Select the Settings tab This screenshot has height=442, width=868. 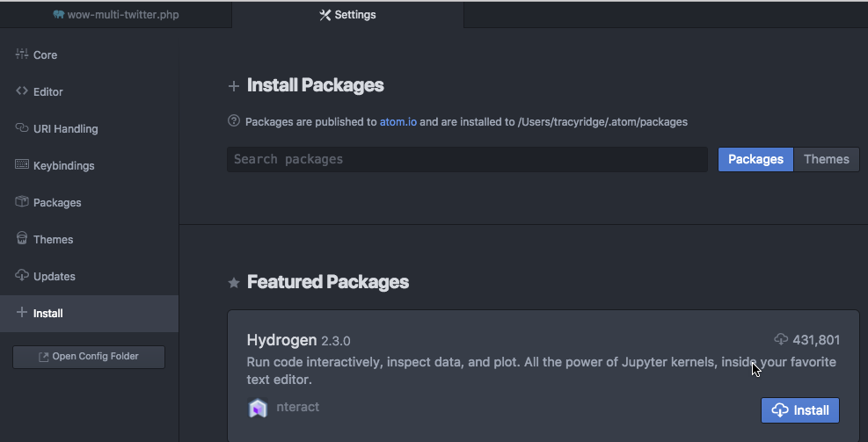347,15
